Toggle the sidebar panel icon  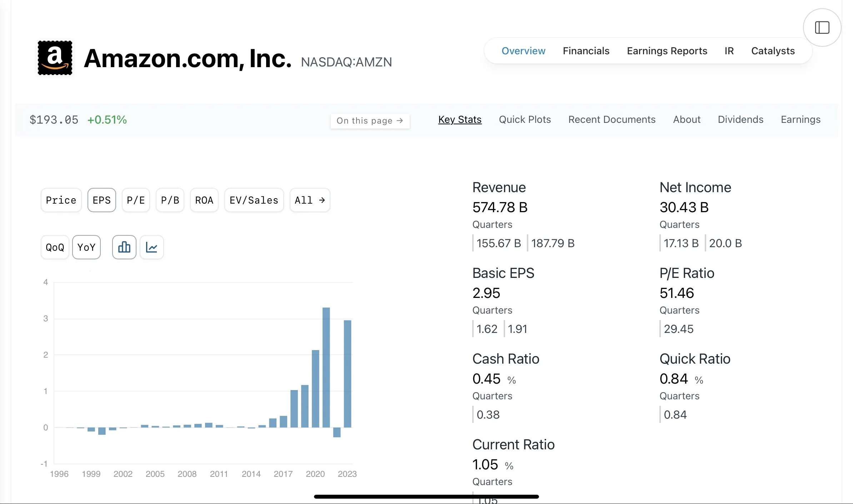pos(822,28)
